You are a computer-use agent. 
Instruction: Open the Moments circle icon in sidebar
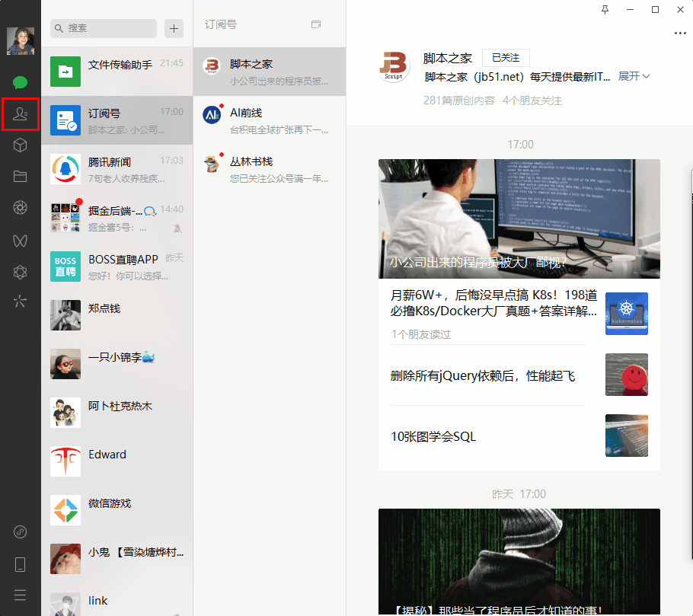tap(21, 206)
